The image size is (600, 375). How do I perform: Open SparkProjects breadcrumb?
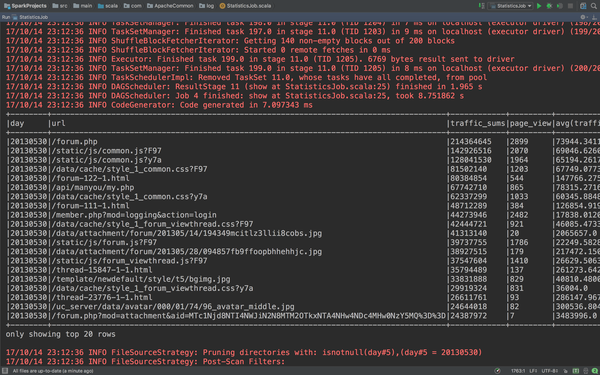(x=25, y=6)
